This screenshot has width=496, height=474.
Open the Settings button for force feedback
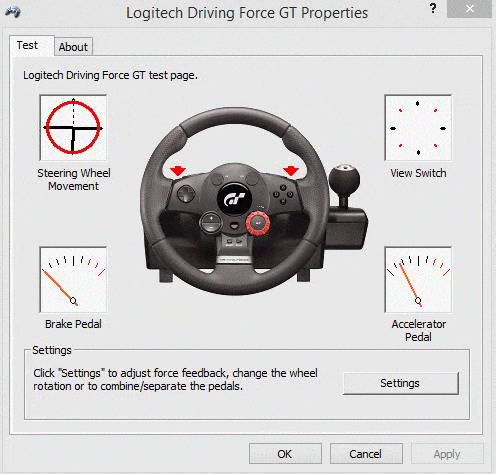[401, 383]
